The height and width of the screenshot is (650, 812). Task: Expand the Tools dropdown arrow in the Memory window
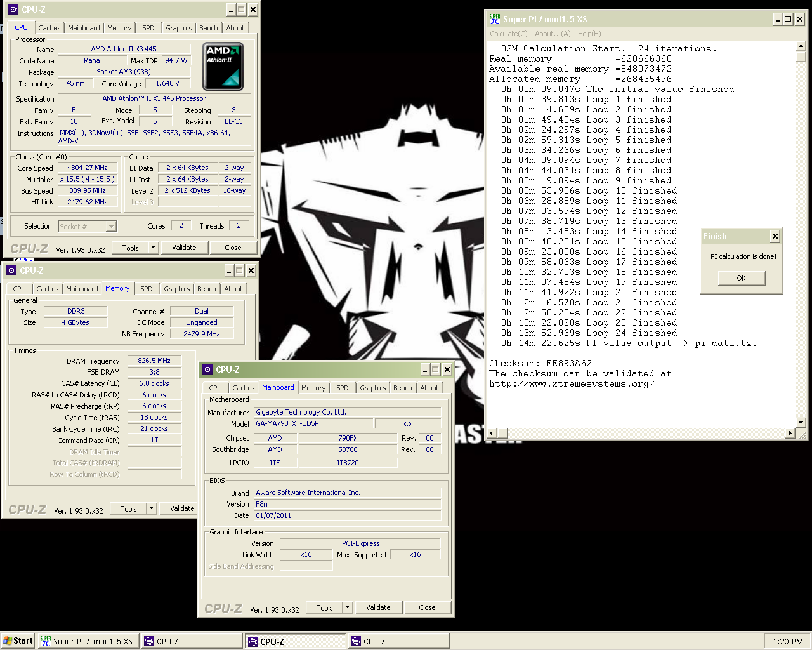tap(151, 508)
